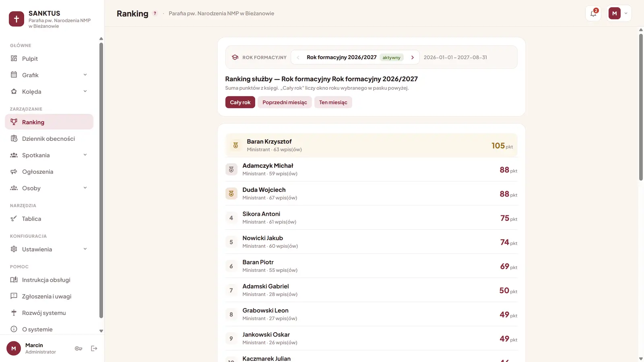Click the Instrukcja obsługi book icon
This screenshot has height=362, width=644.
14,280
